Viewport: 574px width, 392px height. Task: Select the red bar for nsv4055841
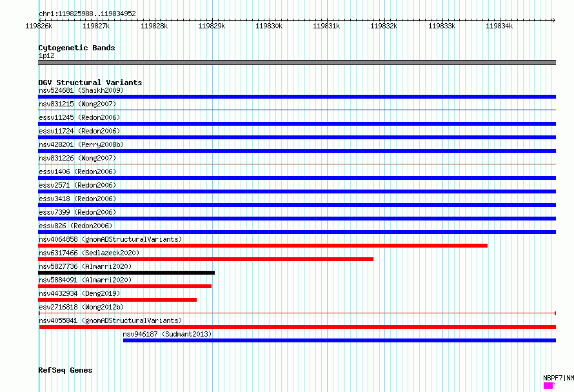point(297,327)
